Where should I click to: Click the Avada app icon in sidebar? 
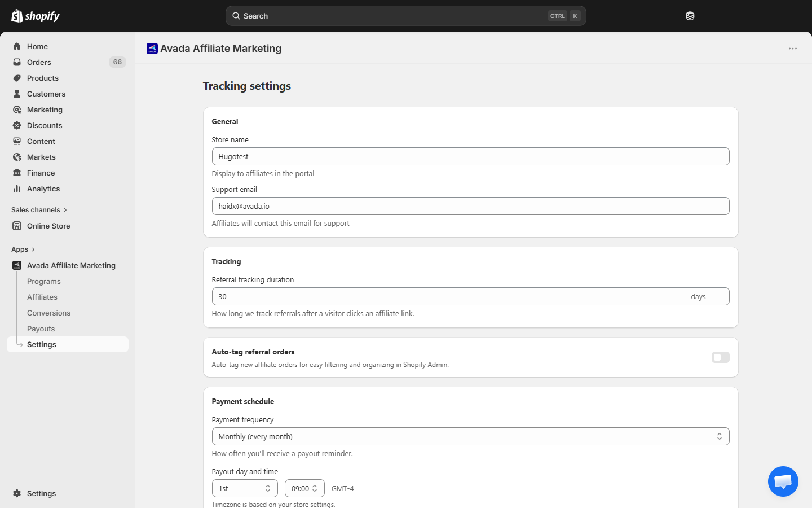coord(17,265)
